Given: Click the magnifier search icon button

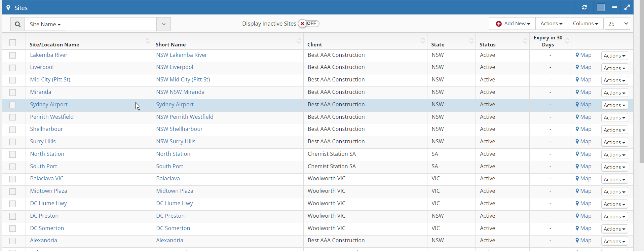Looking at the screenshot, I should [x=18, y=24].
